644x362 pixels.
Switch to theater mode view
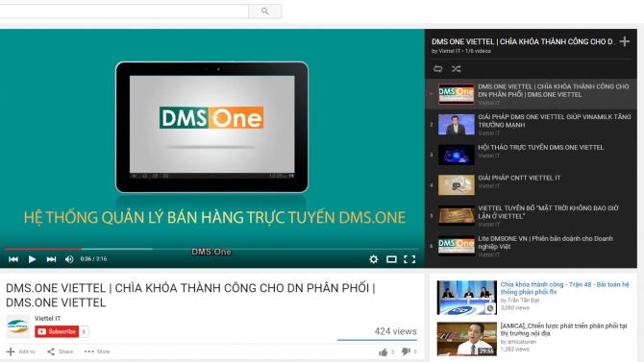(391, 259)
